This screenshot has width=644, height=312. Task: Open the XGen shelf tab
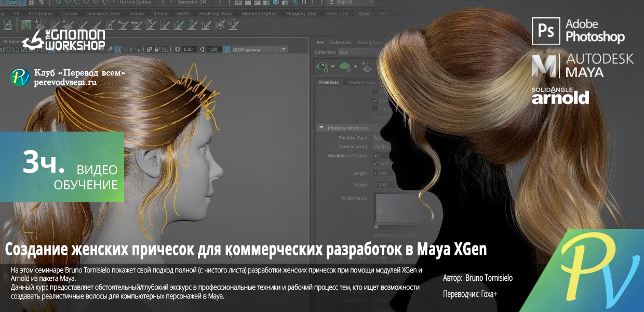tap(364, 14)
